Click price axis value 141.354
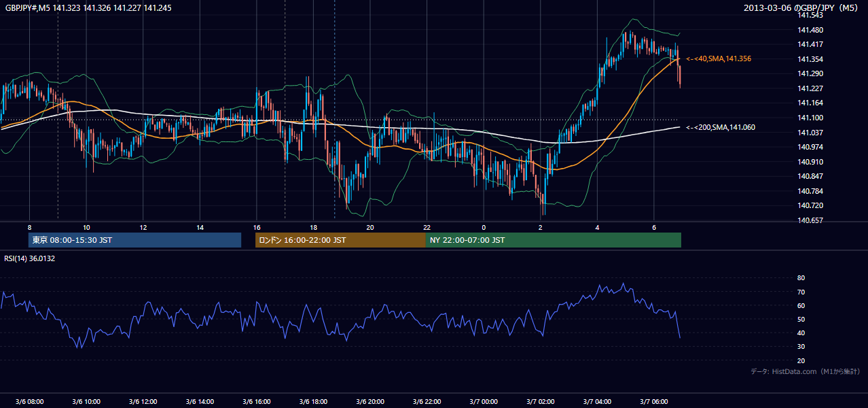Image resolution: width=868 pixels, height=408 pixels. [810, 59]
